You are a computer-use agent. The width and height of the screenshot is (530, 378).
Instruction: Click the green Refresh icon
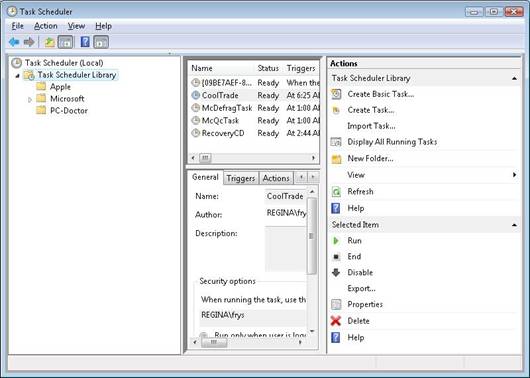pos(336,192)
